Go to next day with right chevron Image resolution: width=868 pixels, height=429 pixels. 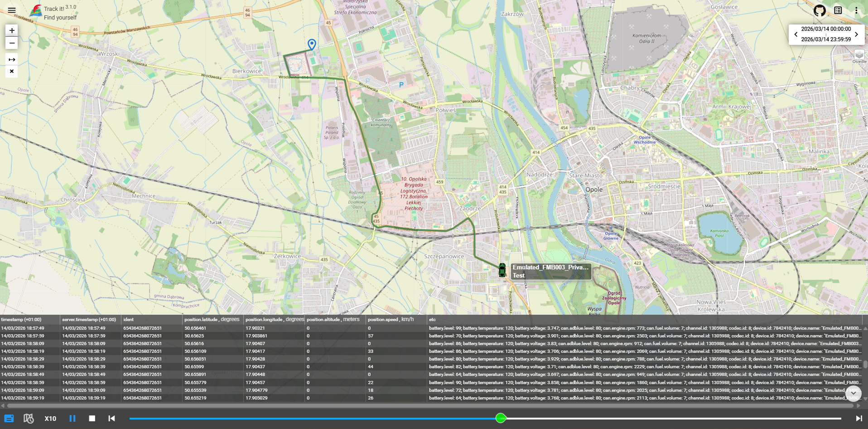tap(856, 34)
